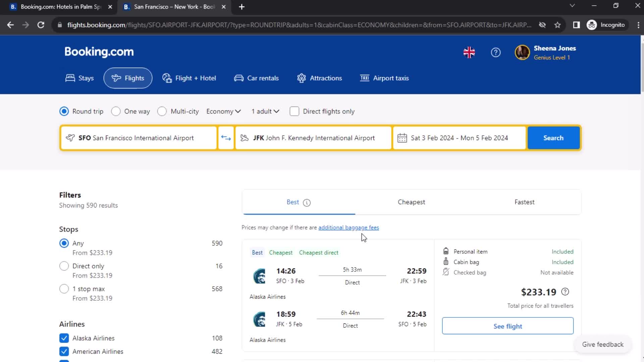Tick the Direct flights only checkbox
This screenshot has width=644, height=362.
(x=294, y=111)
